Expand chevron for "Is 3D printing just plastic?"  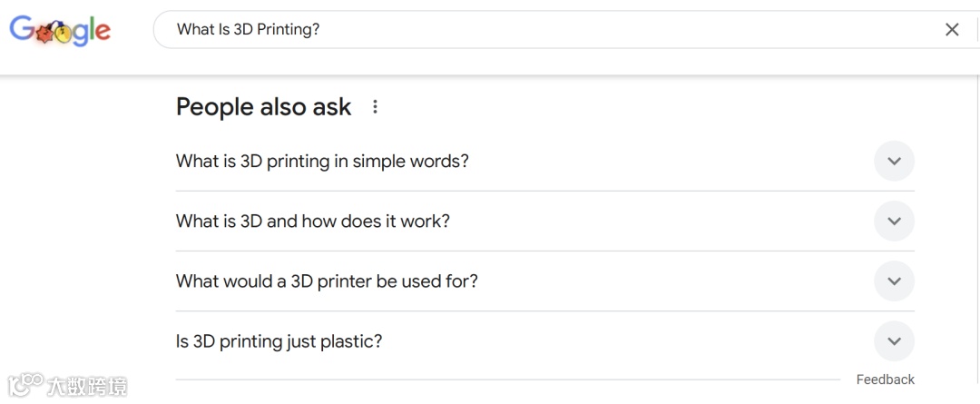click(x=894, y=341)
